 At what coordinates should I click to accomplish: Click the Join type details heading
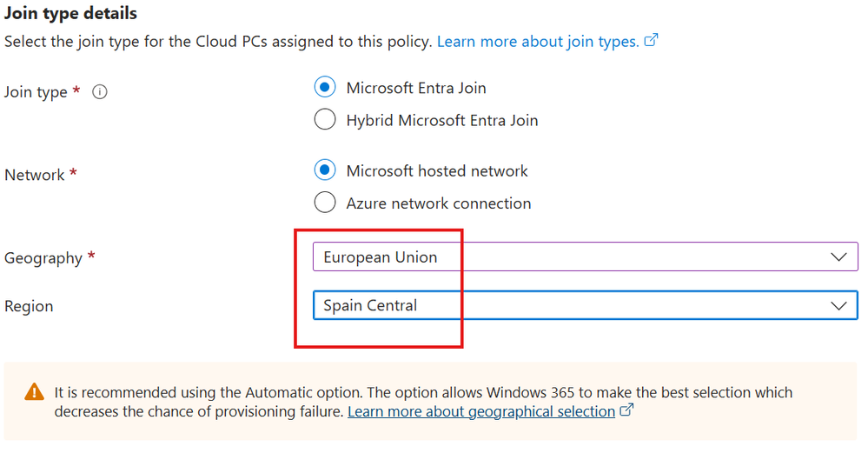tap(70, 14)
